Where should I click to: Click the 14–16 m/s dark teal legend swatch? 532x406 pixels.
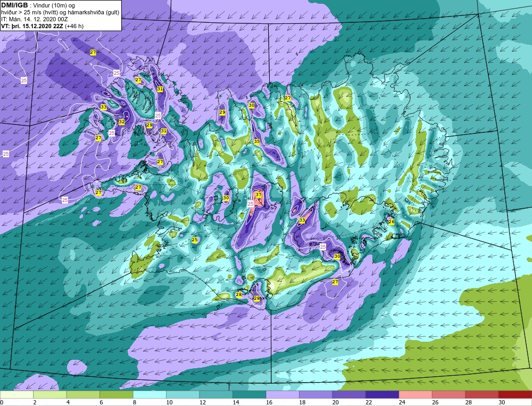click(250, 395)
